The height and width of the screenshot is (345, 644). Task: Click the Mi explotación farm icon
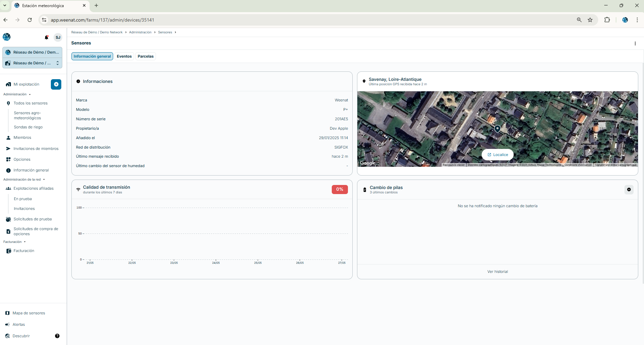8,84
